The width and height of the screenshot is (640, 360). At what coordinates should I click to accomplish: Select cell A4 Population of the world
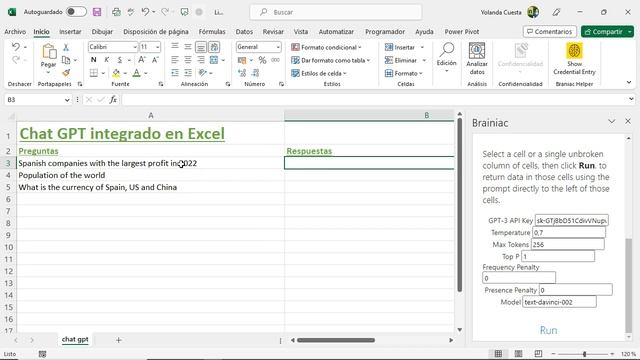(x=151, y=175)
